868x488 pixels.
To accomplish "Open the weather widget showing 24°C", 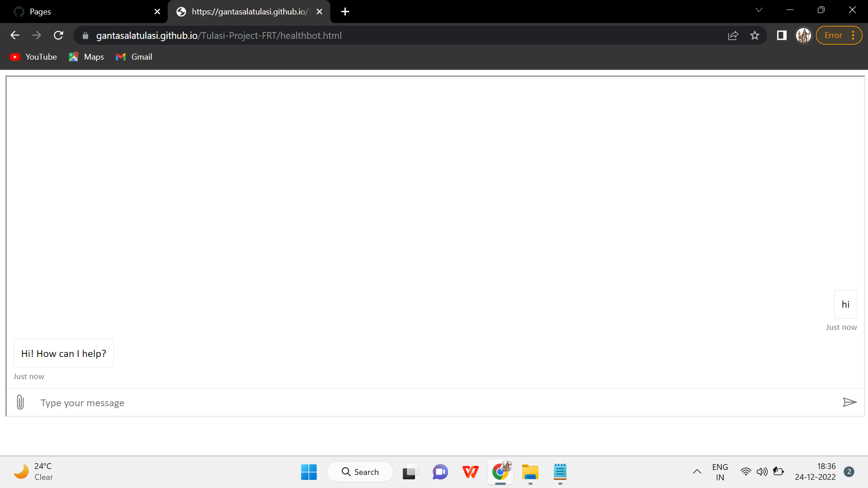I will (x=34, y=472).
